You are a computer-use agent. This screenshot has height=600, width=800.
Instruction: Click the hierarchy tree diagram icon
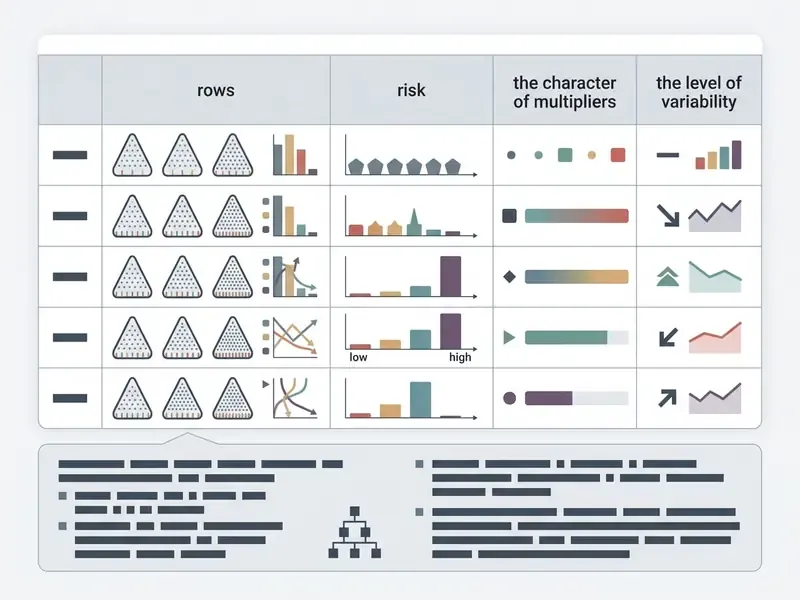[355, 532]
